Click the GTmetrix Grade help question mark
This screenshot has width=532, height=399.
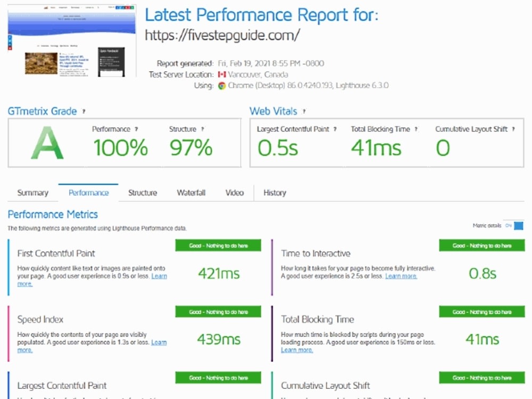tap(84, 111)
